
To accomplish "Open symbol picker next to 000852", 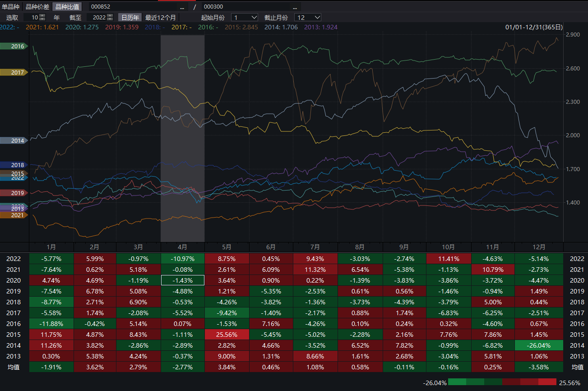I will pos(182,7).
